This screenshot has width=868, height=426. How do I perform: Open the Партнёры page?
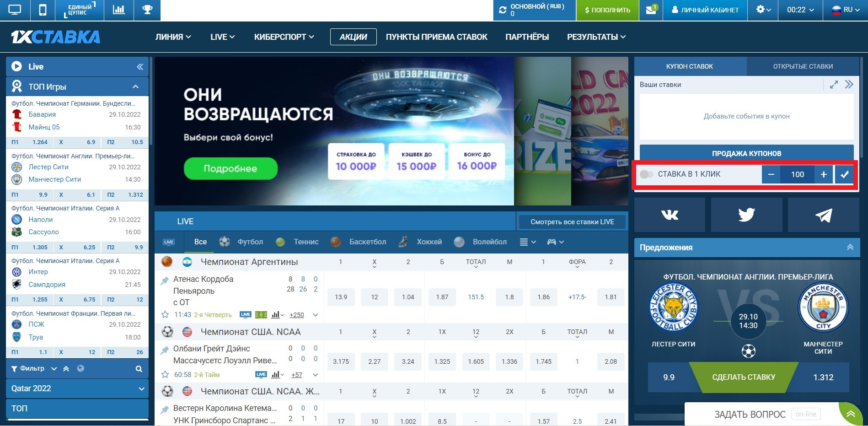pos(527,37)
